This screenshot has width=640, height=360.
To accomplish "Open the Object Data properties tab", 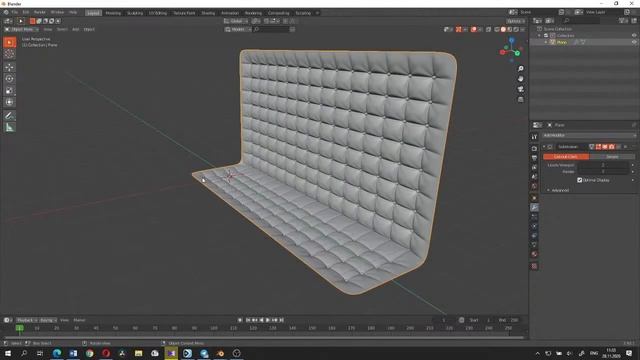I will point(534,245).
